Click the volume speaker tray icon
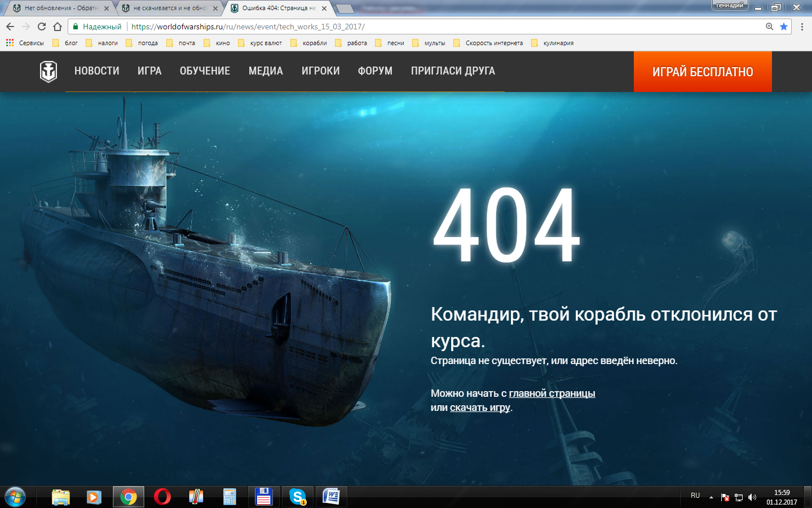Image resolution: width=812 pixels, height=508 pixels. pos(752,497)
